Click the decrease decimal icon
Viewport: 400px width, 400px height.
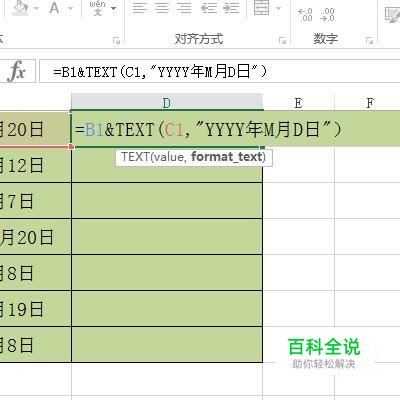[327, 15]
